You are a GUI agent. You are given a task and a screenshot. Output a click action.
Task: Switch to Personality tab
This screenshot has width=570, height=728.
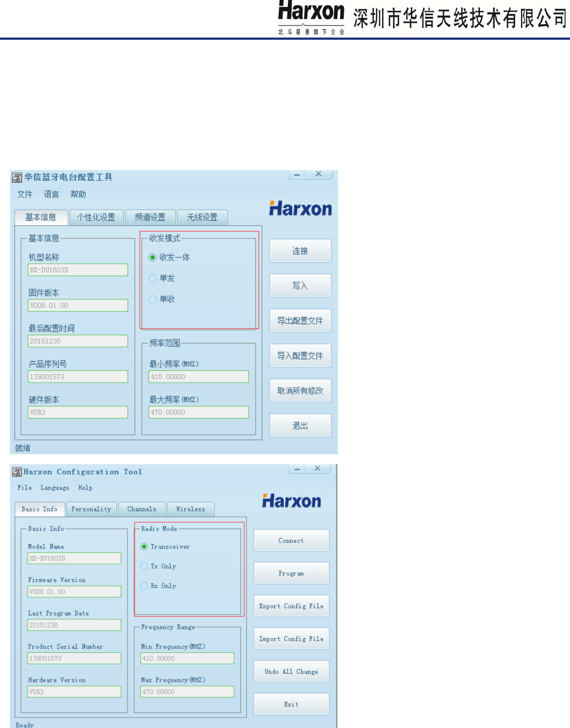91,509
